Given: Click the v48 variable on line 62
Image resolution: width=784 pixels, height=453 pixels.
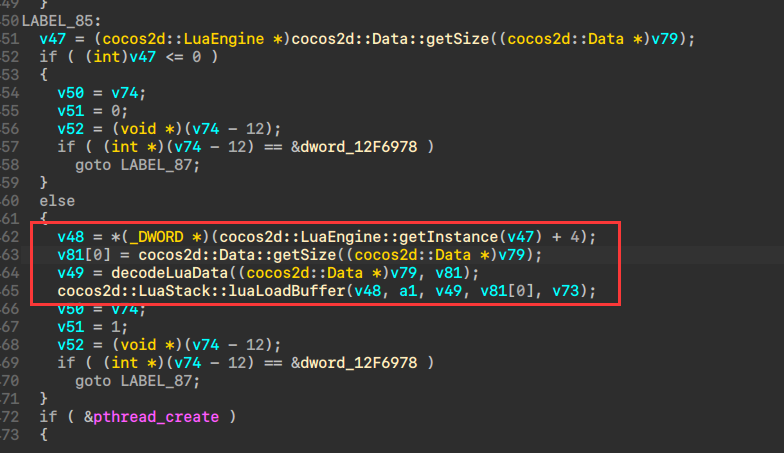Looking at the screenshot, I should (70, 237).
